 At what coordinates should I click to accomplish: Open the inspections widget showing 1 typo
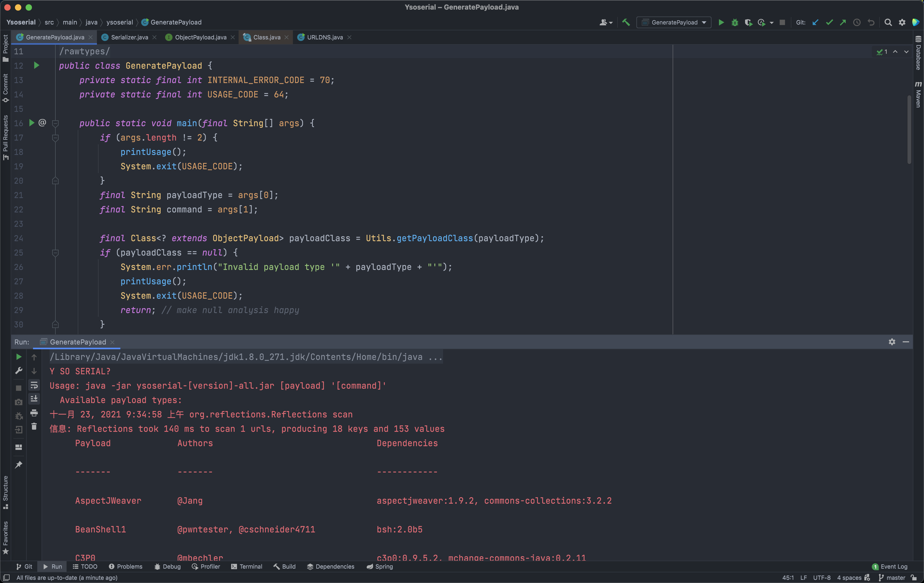click(882, 52)
